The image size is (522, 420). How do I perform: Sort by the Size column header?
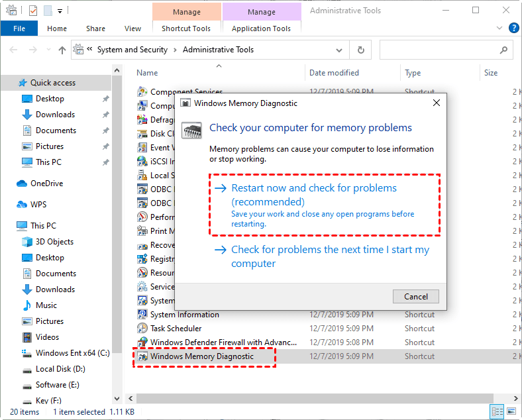point(491,73)
